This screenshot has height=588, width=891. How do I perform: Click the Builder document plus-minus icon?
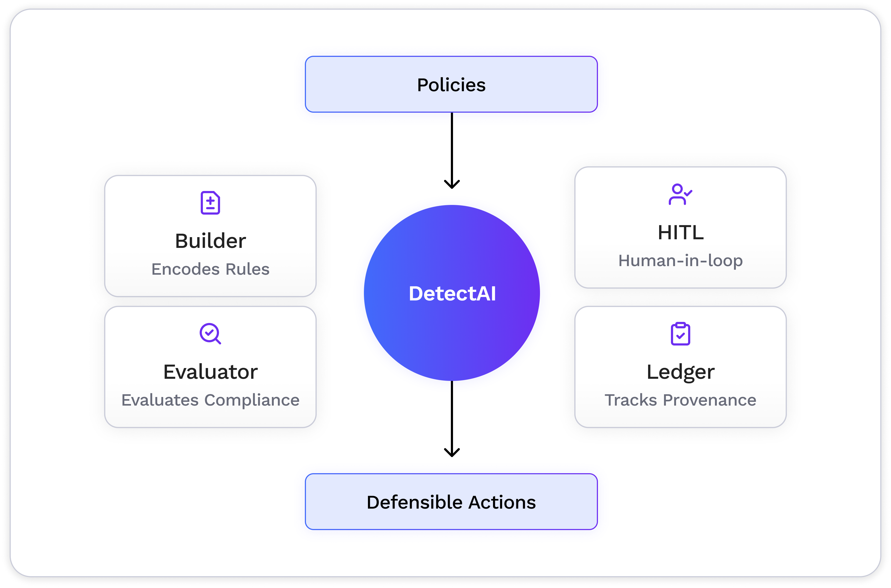click(x=210, y=203)
